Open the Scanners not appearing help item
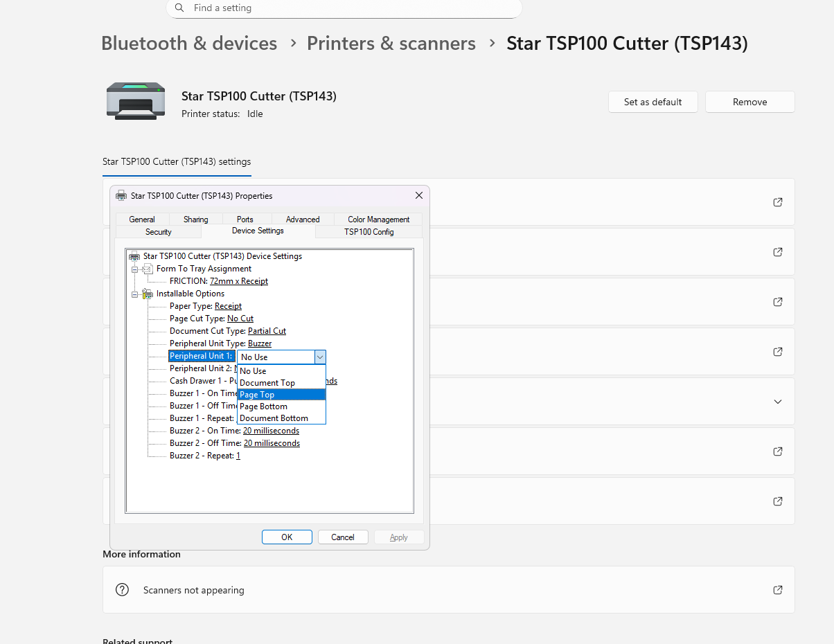This screenshot has height=644, width=834. [x=448, y=590]
